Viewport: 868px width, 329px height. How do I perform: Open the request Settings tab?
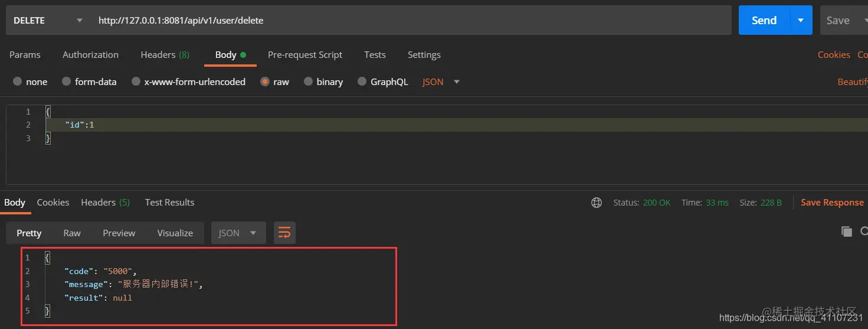click(424, 54)
